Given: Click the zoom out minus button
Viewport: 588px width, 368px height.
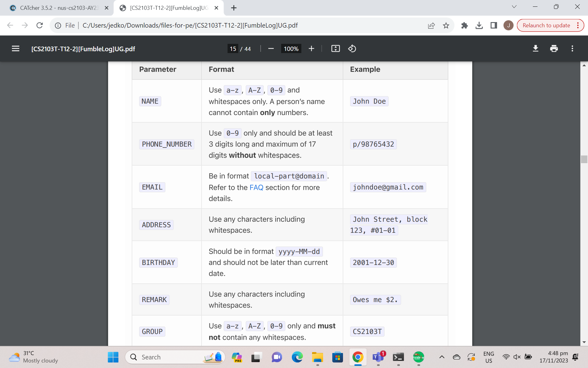Looking at the screenshot, I should (x=271, y=48).
